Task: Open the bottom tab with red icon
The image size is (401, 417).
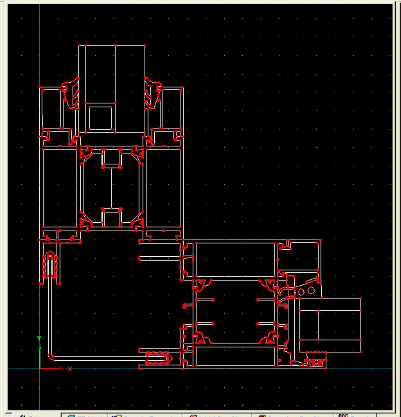Action: coord(217,415)
